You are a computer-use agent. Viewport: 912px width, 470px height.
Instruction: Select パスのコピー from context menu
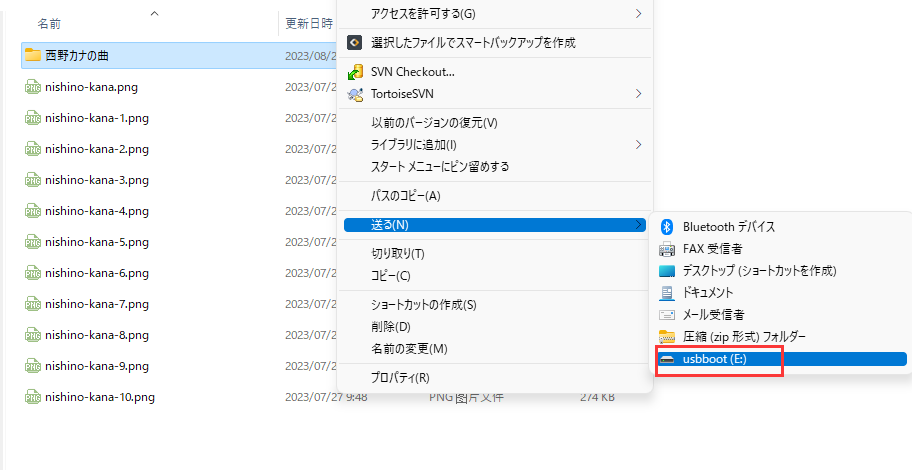405,195
